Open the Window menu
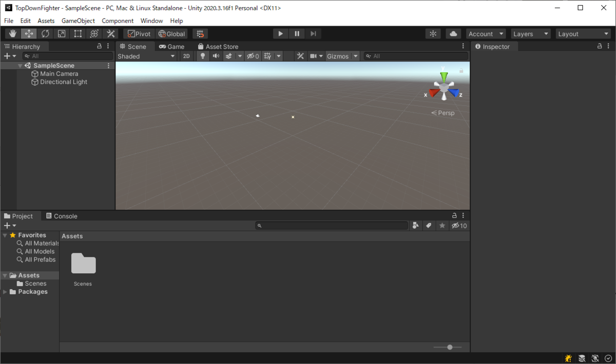This screenshot has width=616, height=364. point(151,21)
